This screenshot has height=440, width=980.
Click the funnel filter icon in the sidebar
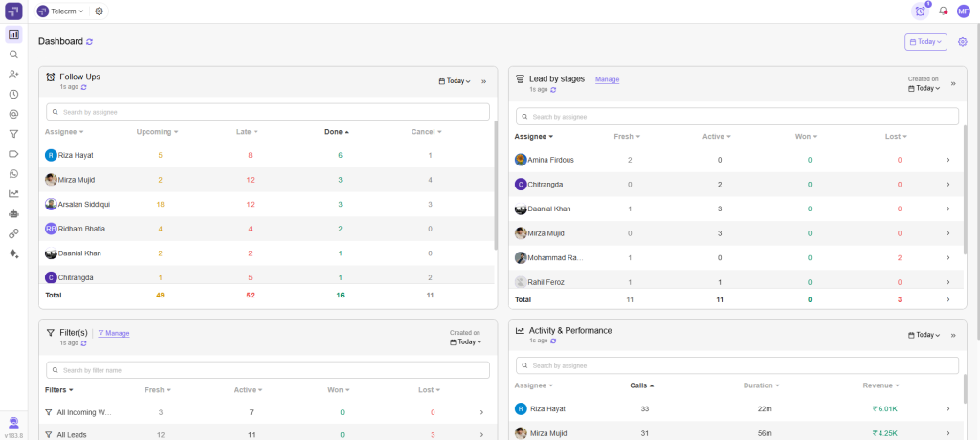click(x=13, y=134)
